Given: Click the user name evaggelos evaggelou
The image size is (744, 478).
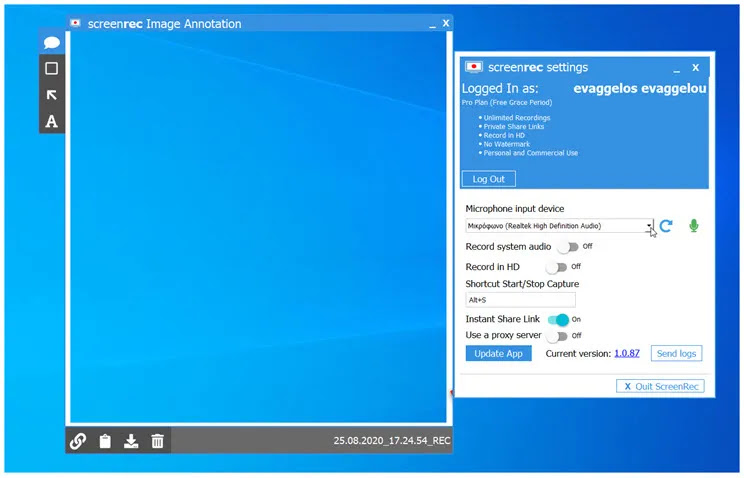Looking at the screenshot, I should click(x=640, y=89).
